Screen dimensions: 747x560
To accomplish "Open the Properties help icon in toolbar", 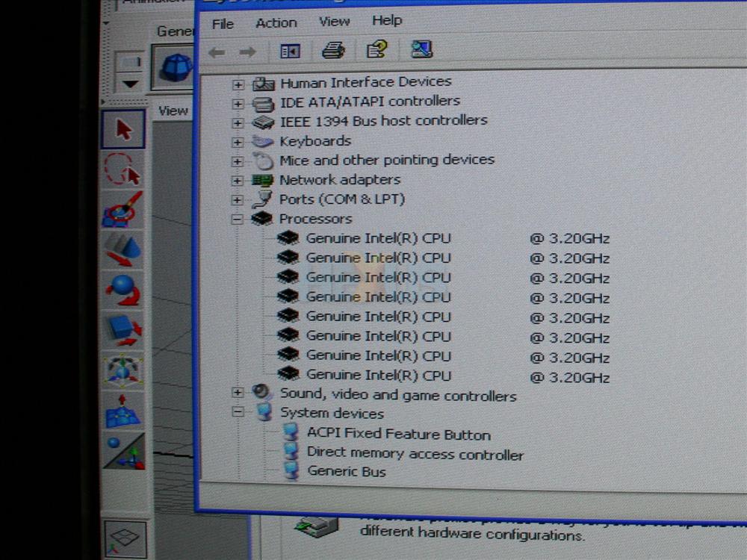I will point(376,49).
